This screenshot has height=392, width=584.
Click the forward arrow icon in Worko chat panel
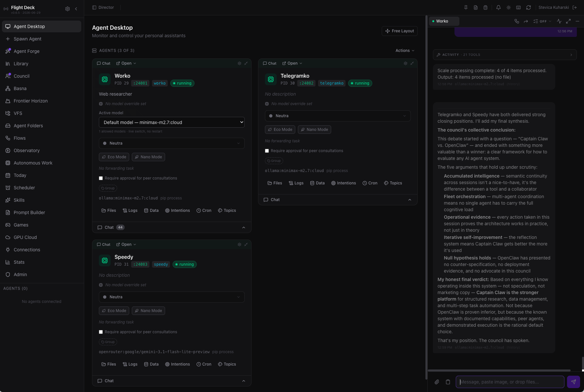[x=526, y=21]
